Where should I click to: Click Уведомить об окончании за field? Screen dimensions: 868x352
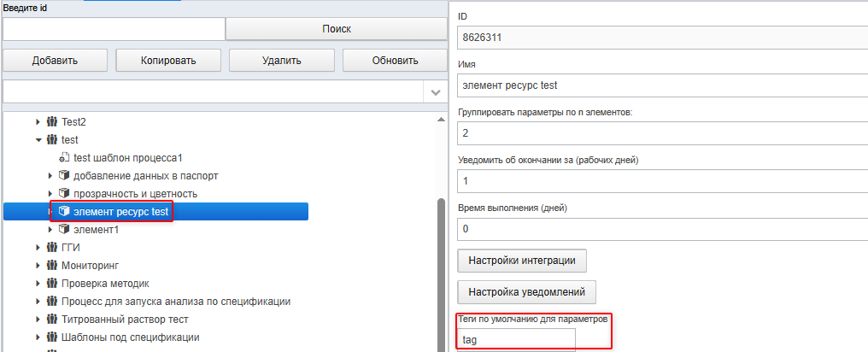pyautogui.click(x=663, y=181)
